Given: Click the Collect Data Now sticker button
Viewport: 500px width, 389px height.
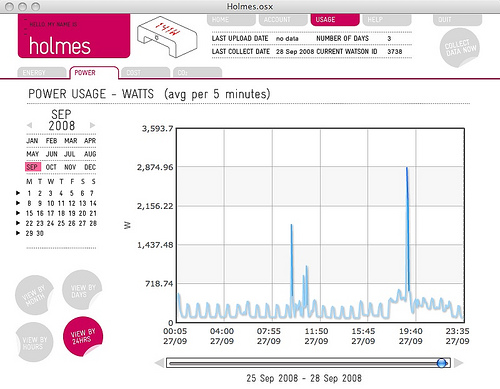Looking at the screenshot, I should pos(460,48).
